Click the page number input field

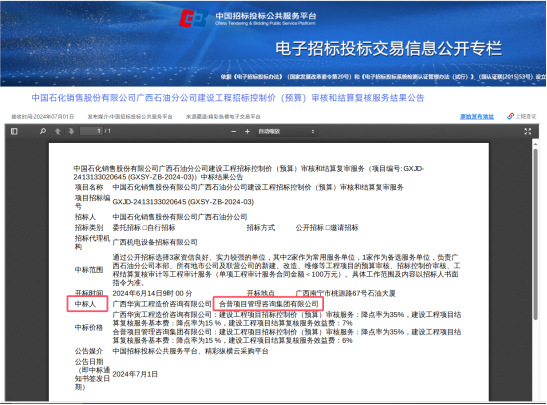coord(91,131)
